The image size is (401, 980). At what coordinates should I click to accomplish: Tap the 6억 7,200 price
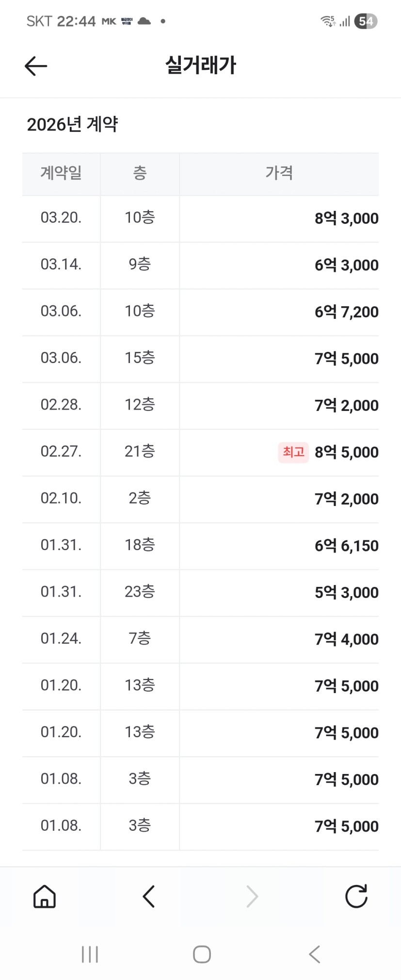[x=346, y=312]
